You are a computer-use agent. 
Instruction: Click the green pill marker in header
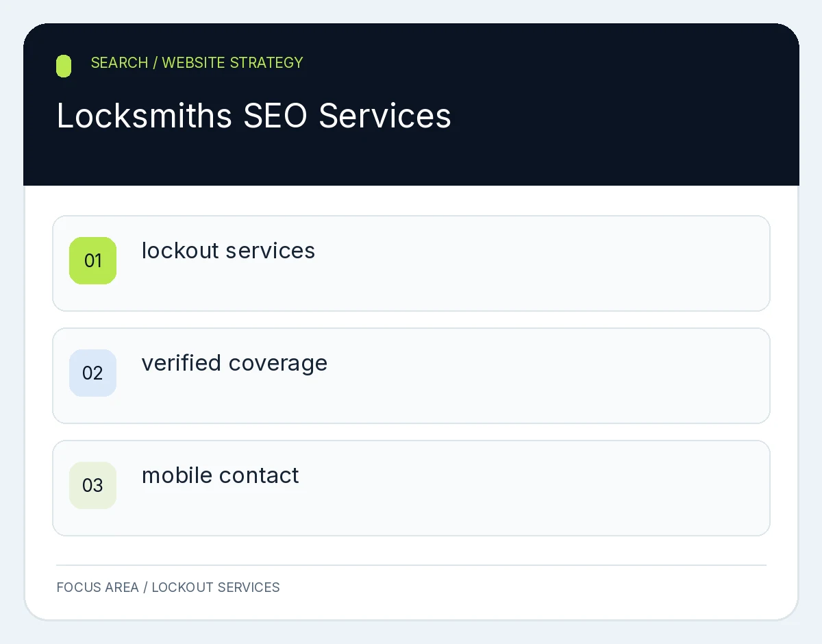tap(64, 66)
